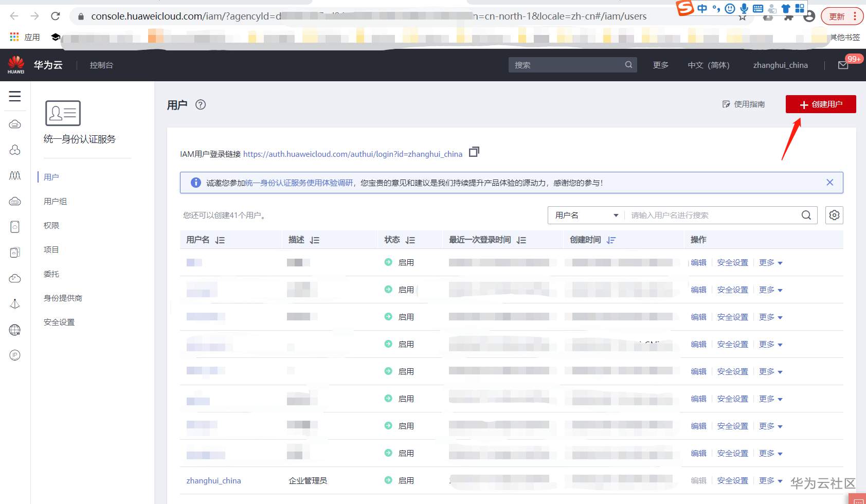Open the 统一身份认证服务使用体验调研 survey link
The height and width of the screenshot is (504, 866).
299,183
